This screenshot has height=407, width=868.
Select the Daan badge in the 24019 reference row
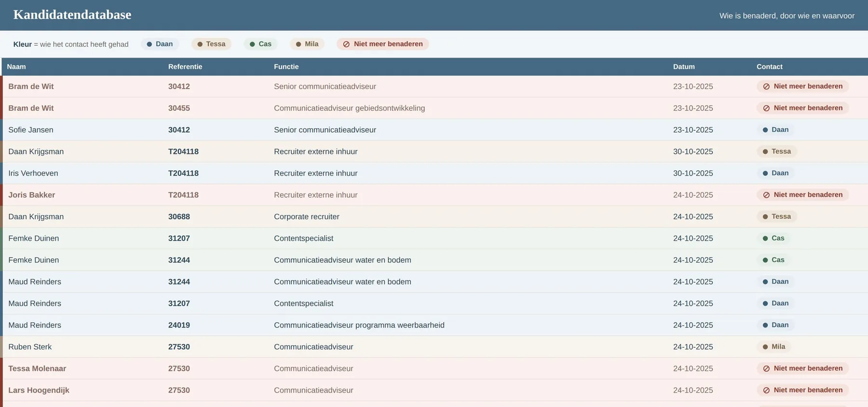(x=775, y=325)
